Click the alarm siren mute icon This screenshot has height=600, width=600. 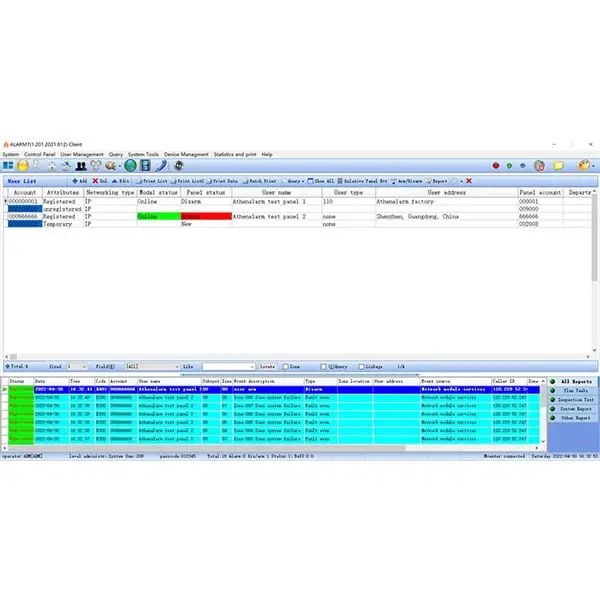pos(540,166)
